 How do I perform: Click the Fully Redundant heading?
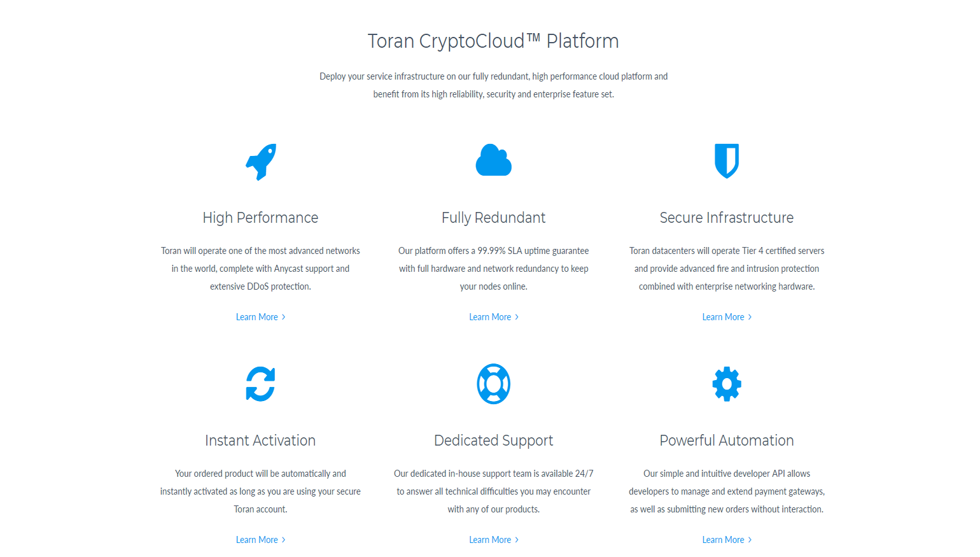pyautogui.click(x=494, y=218)
